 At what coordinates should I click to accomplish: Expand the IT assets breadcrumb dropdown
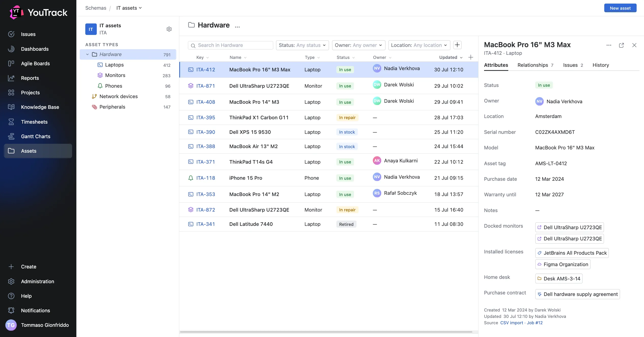coord(129,8)
